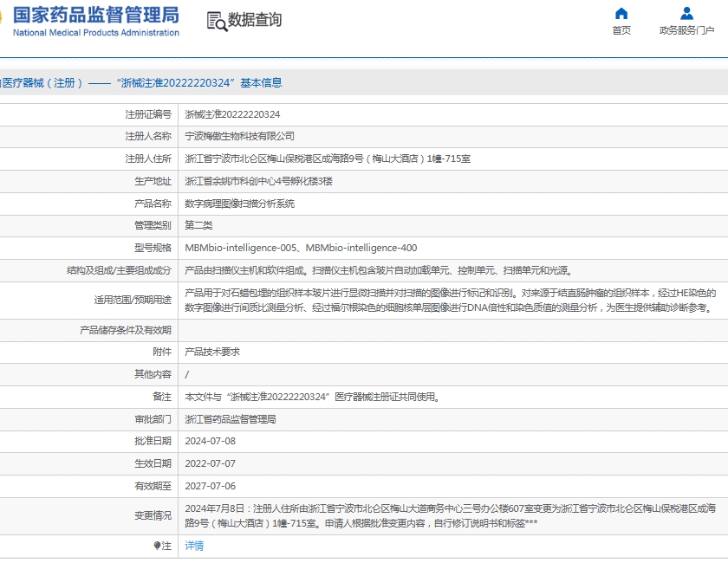Select approving department 浙江省药品监督管理局
This screenshot has width=728, height=563.
pyautogui.click(x=231, y=419)
